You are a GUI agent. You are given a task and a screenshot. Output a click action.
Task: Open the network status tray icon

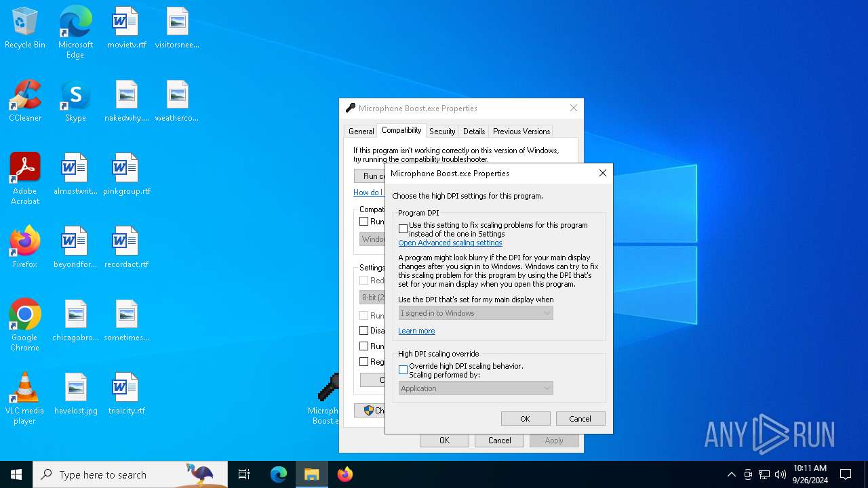pyautogui.click(x=764, y=474)
